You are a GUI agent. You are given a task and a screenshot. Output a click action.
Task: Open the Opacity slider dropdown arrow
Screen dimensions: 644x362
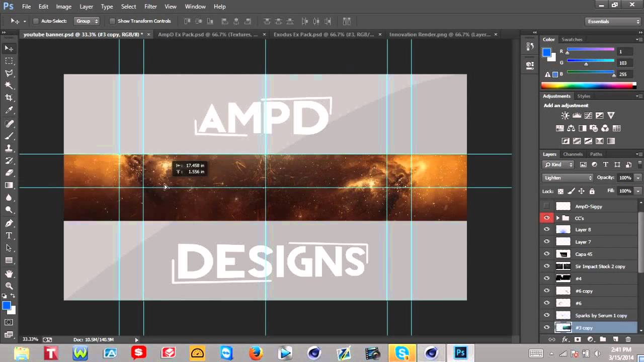tap(638, 177)
